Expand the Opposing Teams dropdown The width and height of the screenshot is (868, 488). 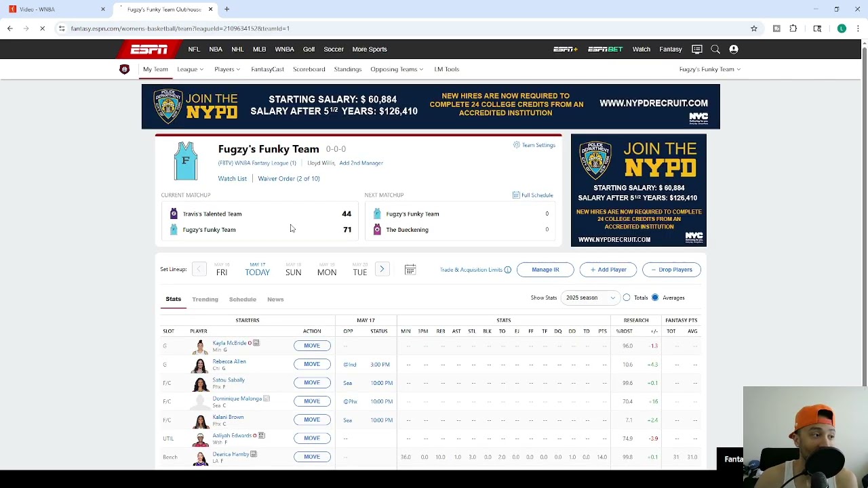click(x=397, y=69)
